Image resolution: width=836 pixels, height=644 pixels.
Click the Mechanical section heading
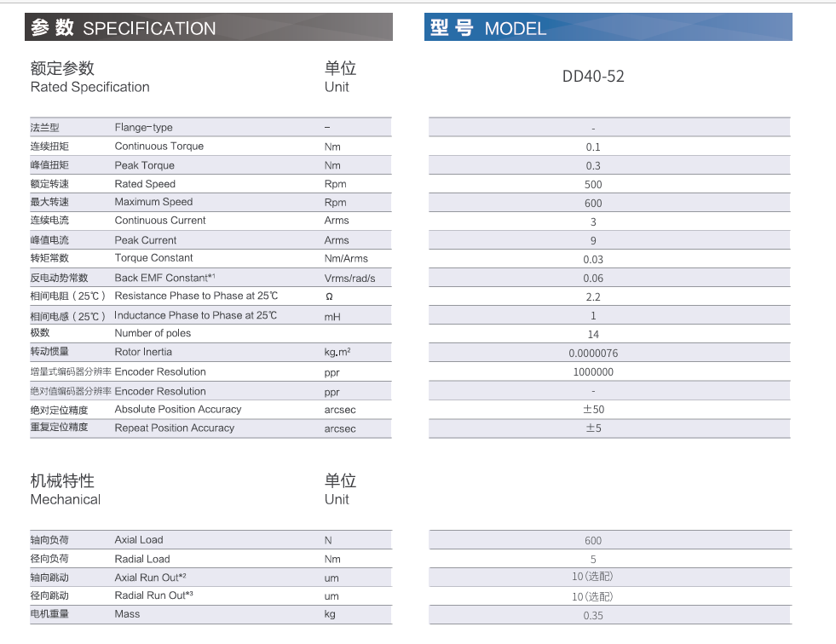(x=65, y=499)
